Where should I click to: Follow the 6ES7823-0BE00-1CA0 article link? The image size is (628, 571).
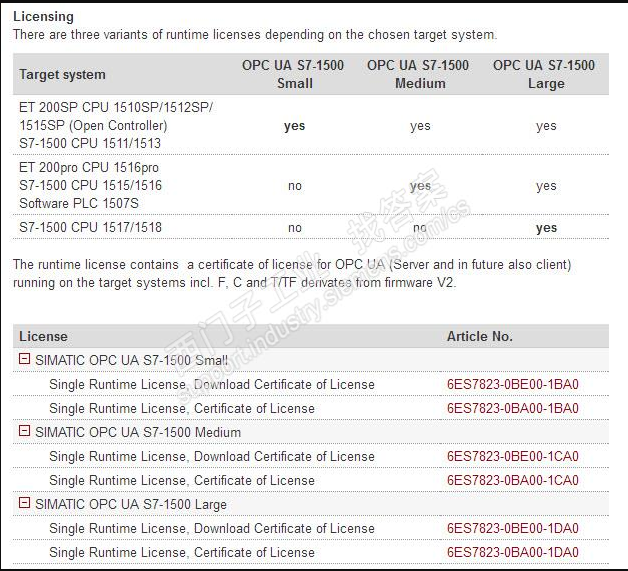pos(512,456)
